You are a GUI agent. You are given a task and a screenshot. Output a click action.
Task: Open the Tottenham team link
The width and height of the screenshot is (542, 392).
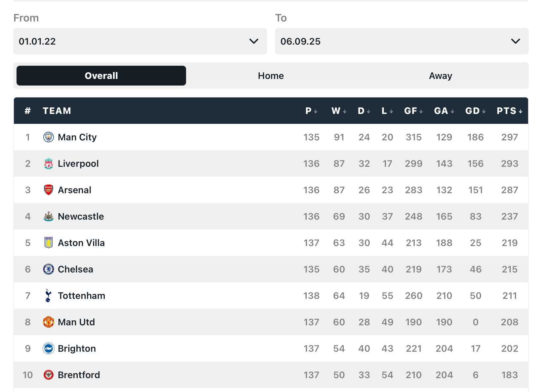point(81,296)
